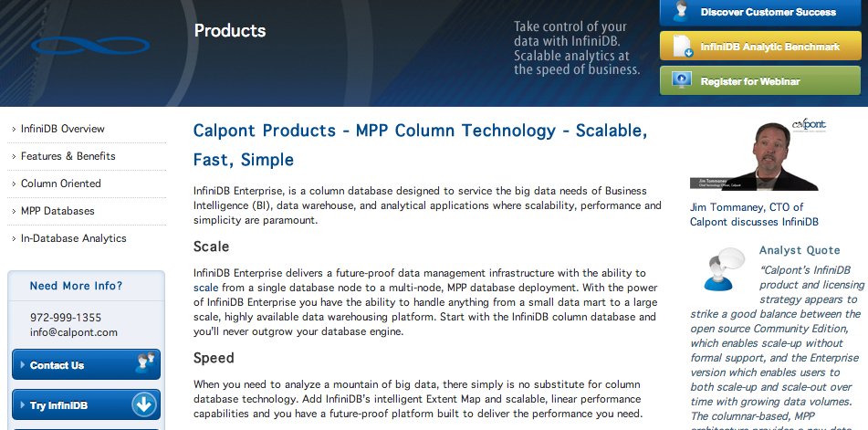Click the Register for Webinar button

760,81
